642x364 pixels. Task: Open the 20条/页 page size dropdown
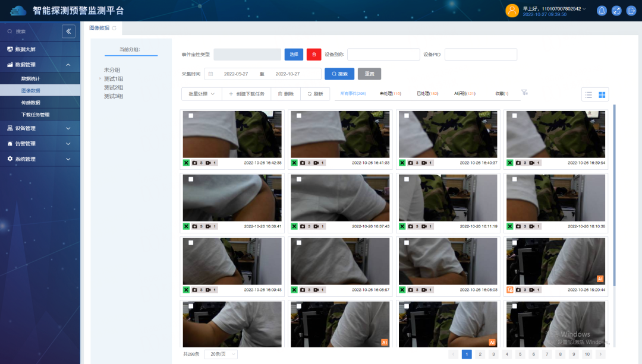point(221,354)
